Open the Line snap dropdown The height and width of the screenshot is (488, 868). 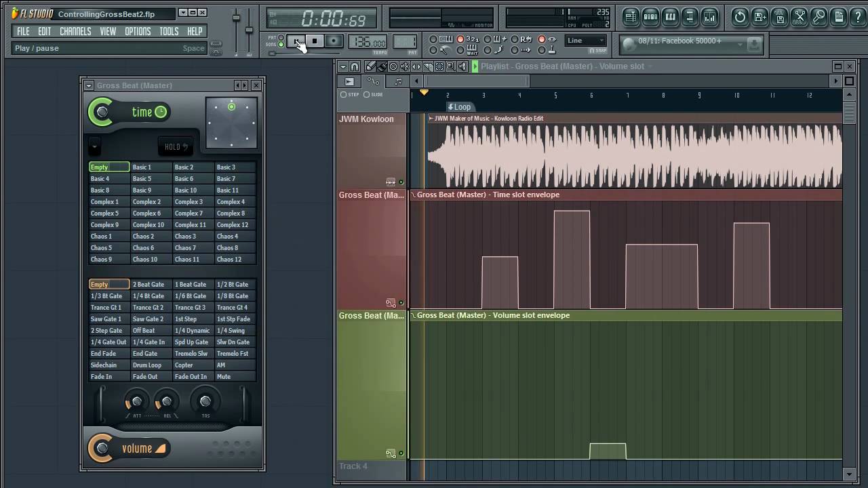(586, 41)
